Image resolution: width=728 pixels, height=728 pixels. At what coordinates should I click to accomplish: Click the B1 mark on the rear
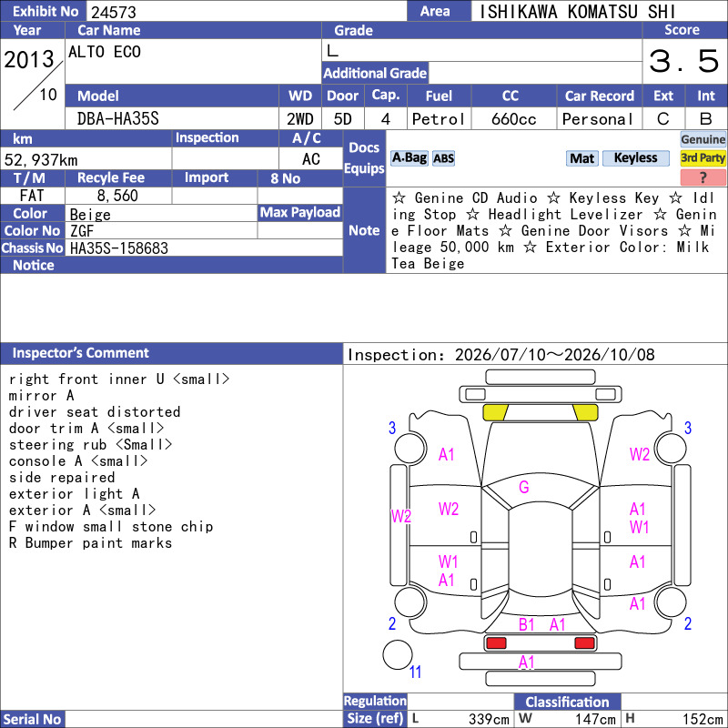(527, 625)
